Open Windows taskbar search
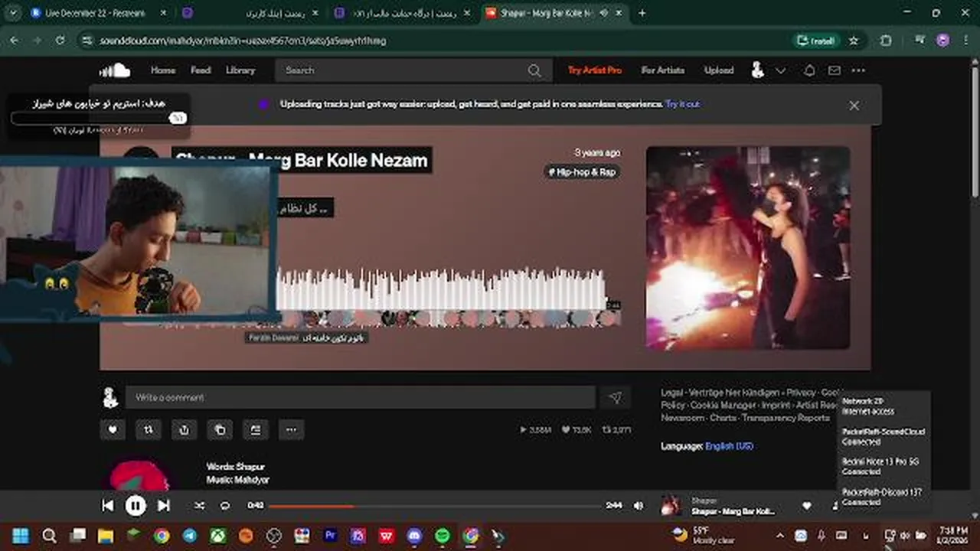980x551 pixels. click(x=49, y=536)
